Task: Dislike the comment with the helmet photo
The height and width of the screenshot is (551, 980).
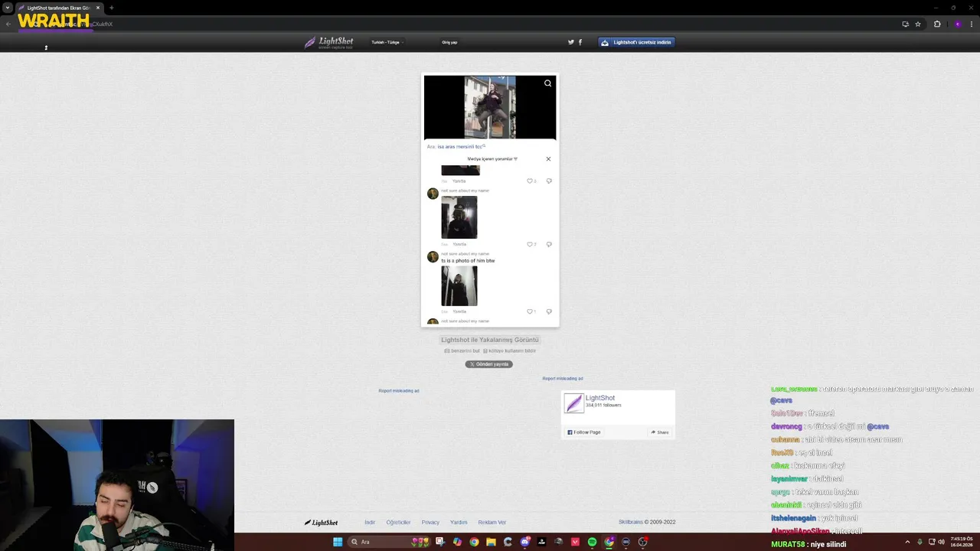Action: point(549,244)
